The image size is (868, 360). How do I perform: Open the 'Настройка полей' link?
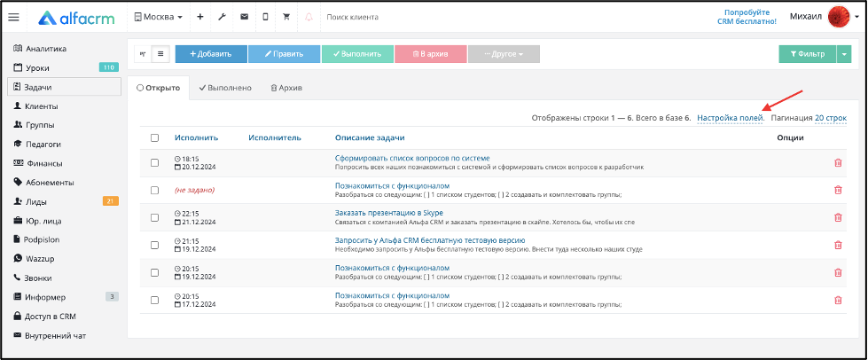pos(731,118)
